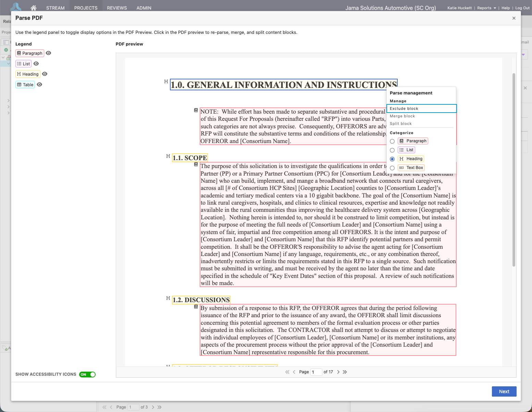Go to previous page in background pager
The height and width of the screenshot is (412, 532).
point(111,407)
